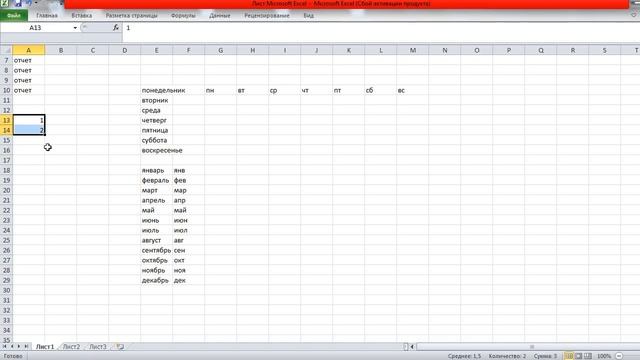
Task: Open the Разметка страницы ribbon tab
Action: (131, 16)
